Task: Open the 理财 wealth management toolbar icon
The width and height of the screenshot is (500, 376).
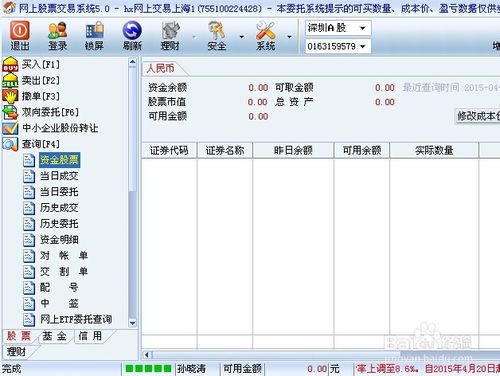Action: [170, 36]
